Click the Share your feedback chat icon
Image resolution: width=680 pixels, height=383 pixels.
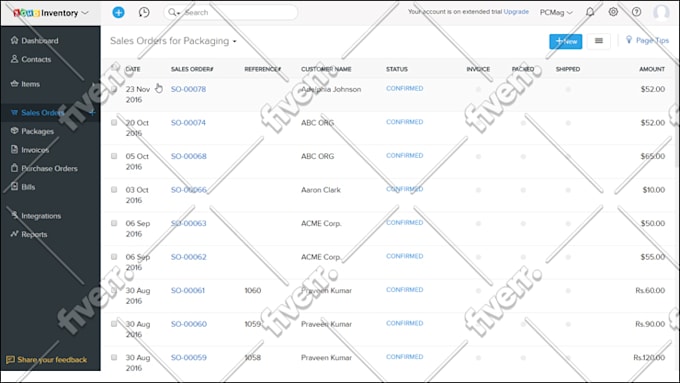(x=10, y=360)
